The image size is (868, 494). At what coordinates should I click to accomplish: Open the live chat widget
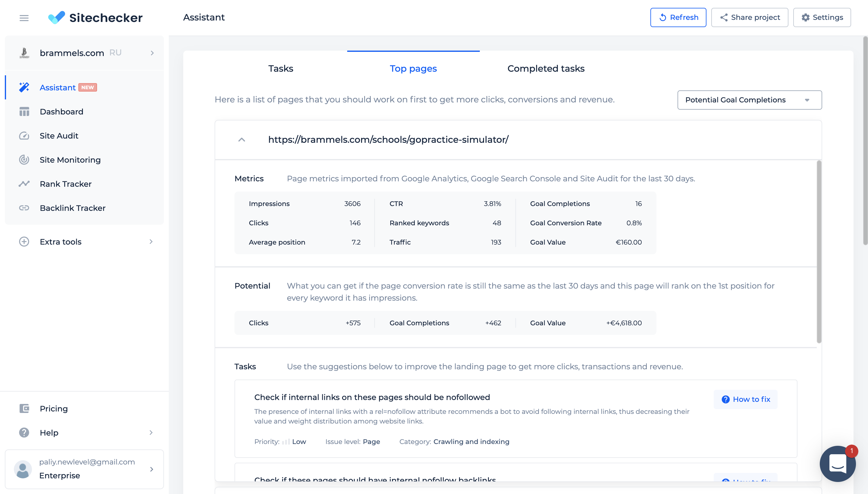[x=837, y=464]
